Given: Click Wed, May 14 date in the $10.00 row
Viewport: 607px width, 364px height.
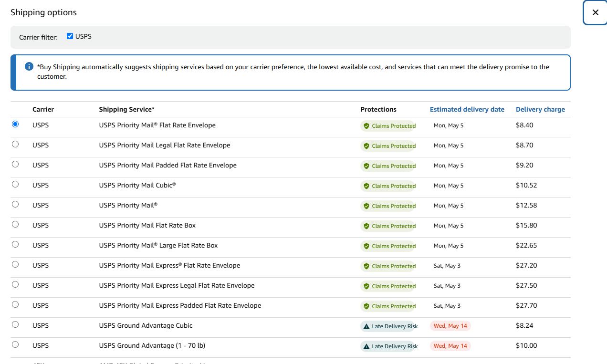Looking at the screenshot, I should click(450, 346).
